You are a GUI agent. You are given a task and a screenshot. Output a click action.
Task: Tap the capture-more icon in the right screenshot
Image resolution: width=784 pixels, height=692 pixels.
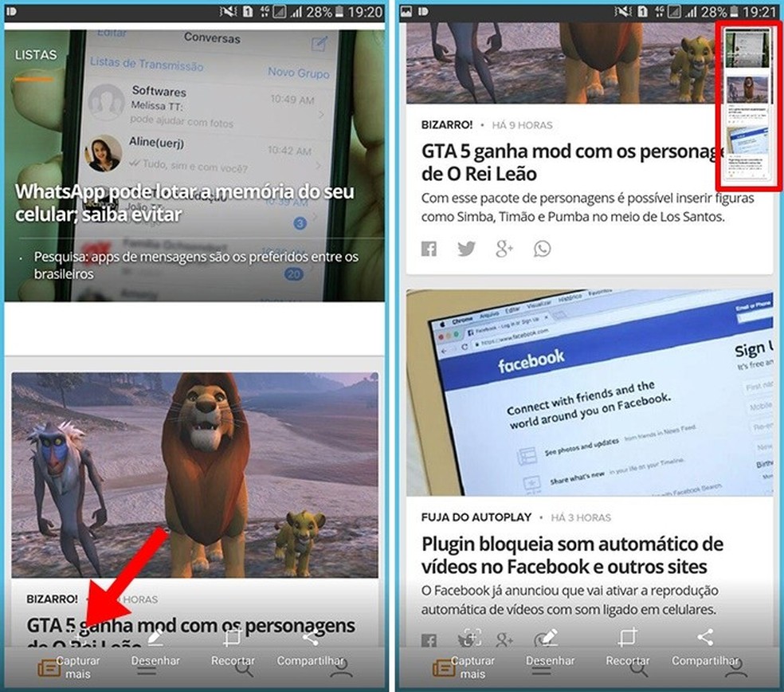471,638
